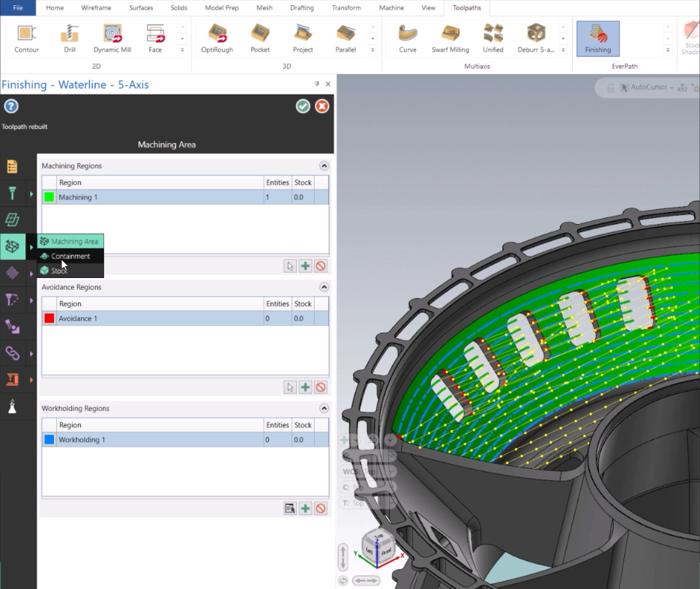Collapse the Machining Regions section
The height and width of the screenshot is (589, 700).
pos(324,166)
